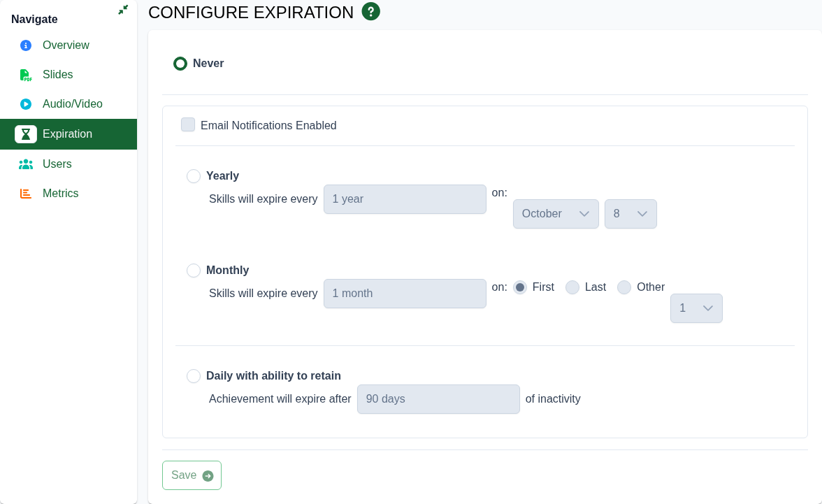
Task: Open the October month dropdown
Action: pyautogui.click(x=556, y=214)
